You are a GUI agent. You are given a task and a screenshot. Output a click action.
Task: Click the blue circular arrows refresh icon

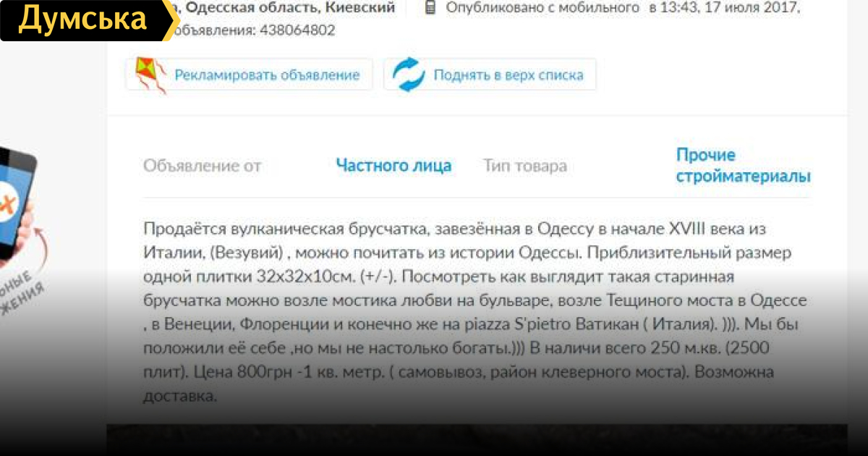pos(409,75)
